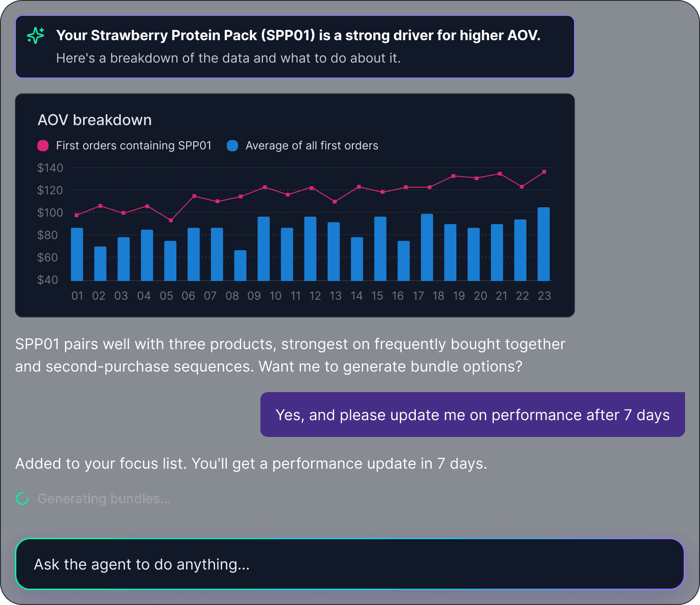Click the Generating bundles status text
The height and width of the screenshot is (605, 700).
(x=104, y=499)
